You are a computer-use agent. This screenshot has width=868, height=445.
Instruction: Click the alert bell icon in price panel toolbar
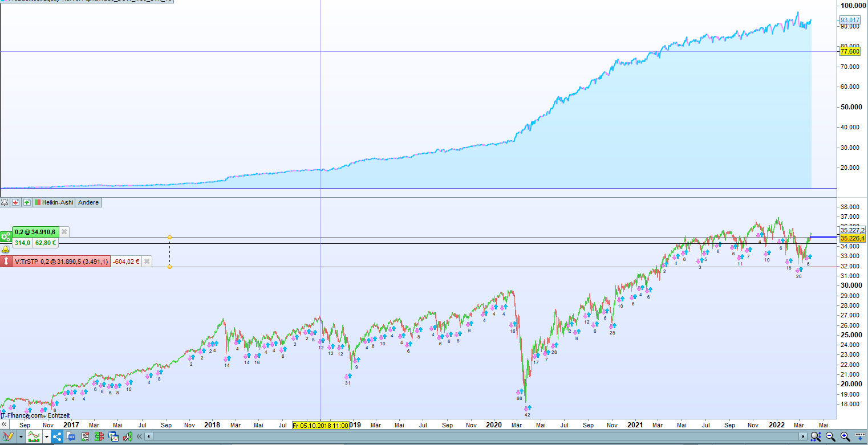[x=5, y=202]
